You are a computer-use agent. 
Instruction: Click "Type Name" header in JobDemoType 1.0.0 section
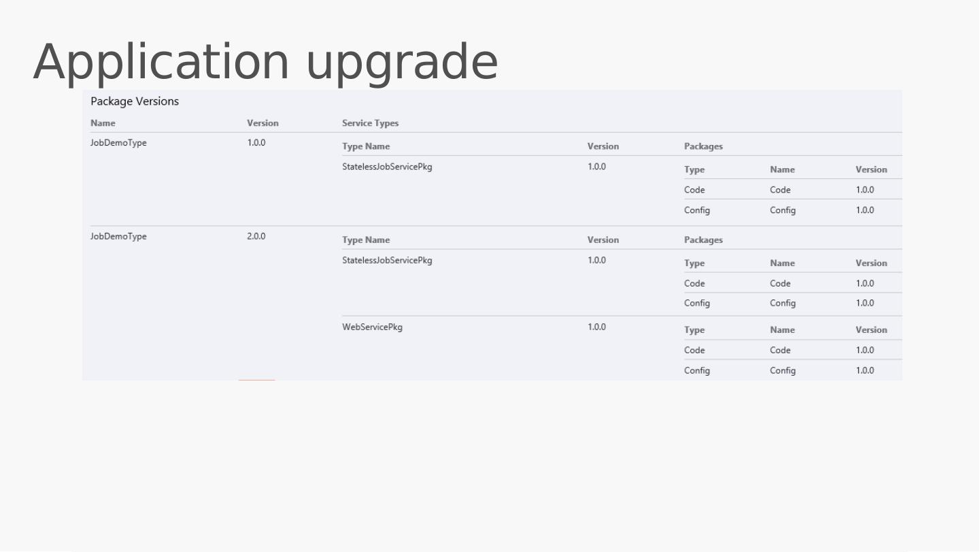tap(366, 146)
